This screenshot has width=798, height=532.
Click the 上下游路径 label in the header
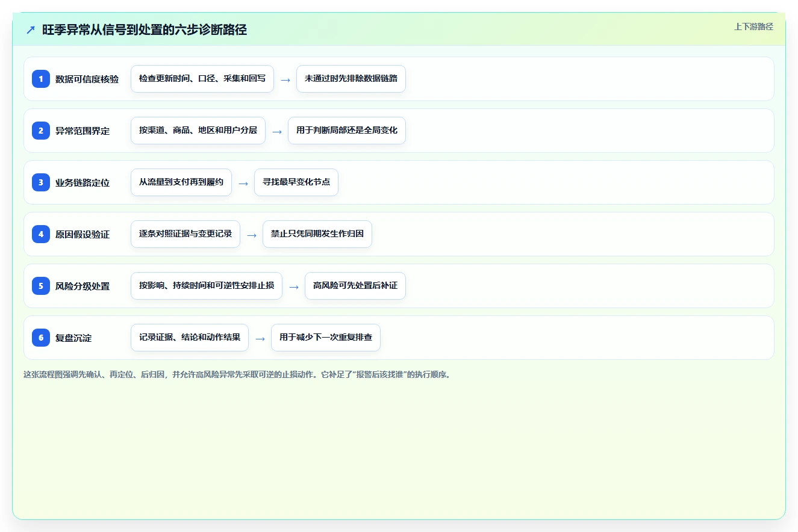tap(753, 26)
